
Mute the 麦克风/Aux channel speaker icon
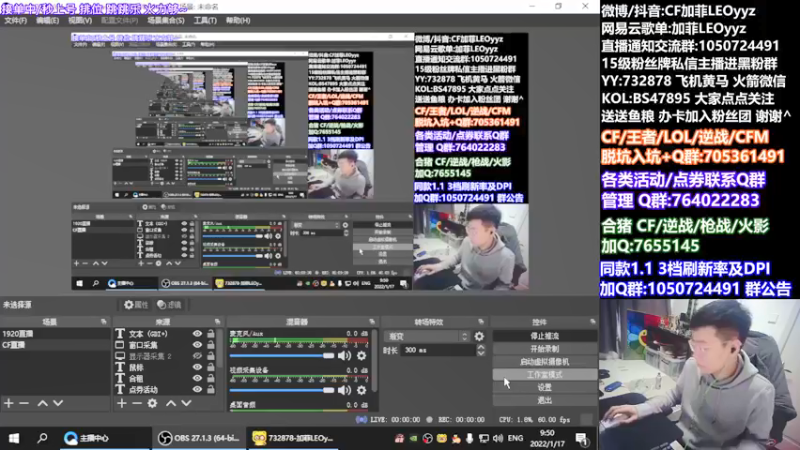tap(344, 356)
